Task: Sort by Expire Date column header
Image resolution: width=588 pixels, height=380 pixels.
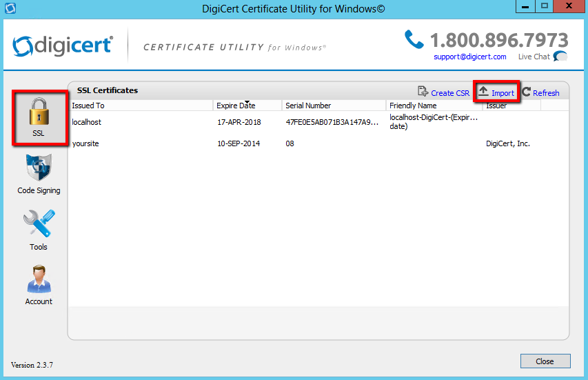Action: (247, 106)
